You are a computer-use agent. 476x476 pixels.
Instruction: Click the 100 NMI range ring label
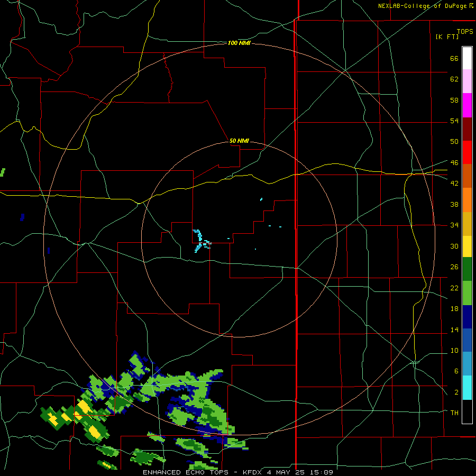(x=239, y=43)
